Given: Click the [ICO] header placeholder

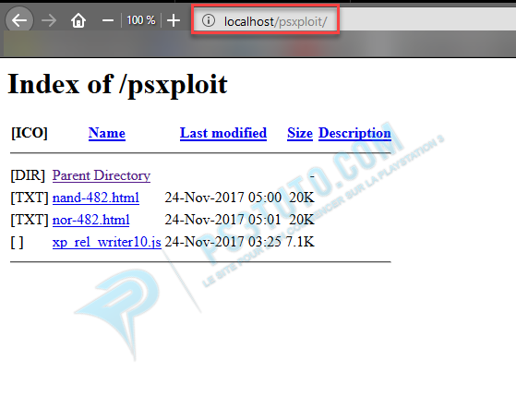Looking at the screenshot, I should (30, 133).
